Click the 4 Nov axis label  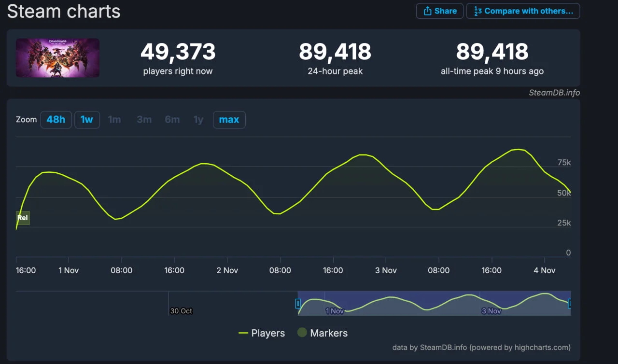[x=545, y=270]
